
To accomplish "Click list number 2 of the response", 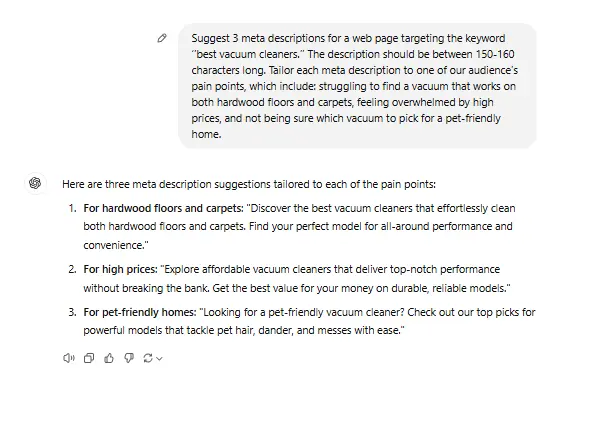I will click(72, 269).
